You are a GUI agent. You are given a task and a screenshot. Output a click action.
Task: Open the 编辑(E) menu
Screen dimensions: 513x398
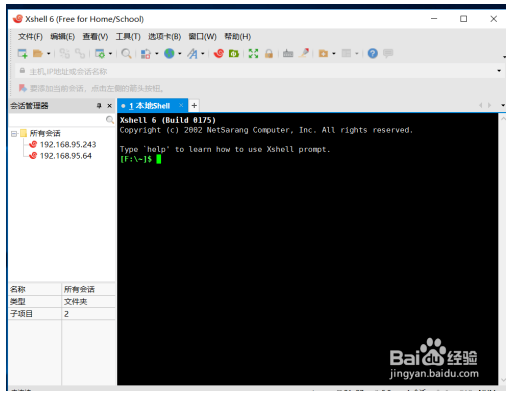click(x=62, y=37)
